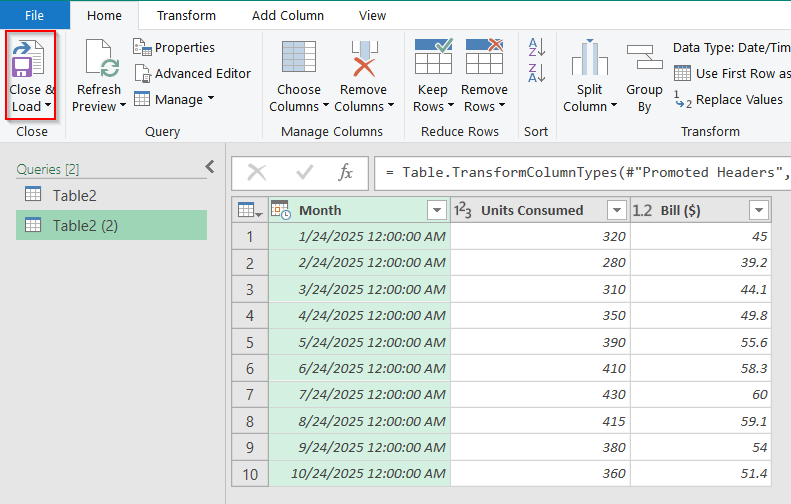Expand the Remove Columns dropdown arrow

coord(390,105)
